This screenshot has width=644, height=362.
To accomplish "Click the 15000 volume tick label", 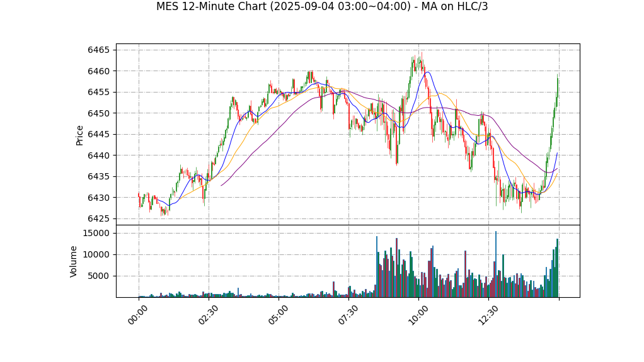I will pyautogui.click(x=96, y=234).
